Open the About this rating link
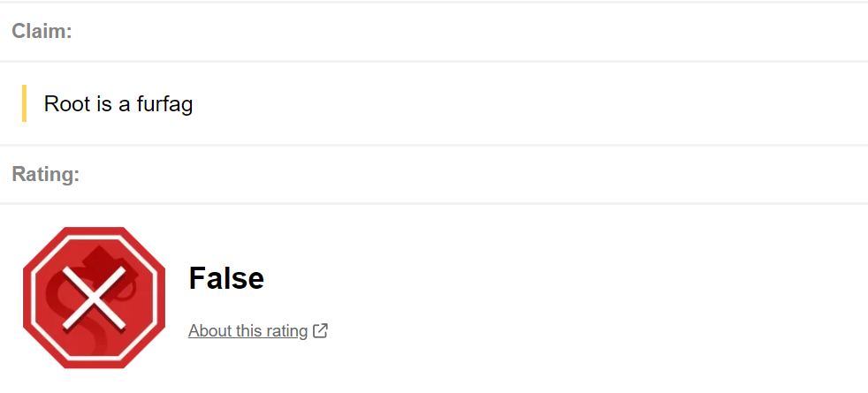The height and width of the screenshot is (393, 868). click(247, 331)
